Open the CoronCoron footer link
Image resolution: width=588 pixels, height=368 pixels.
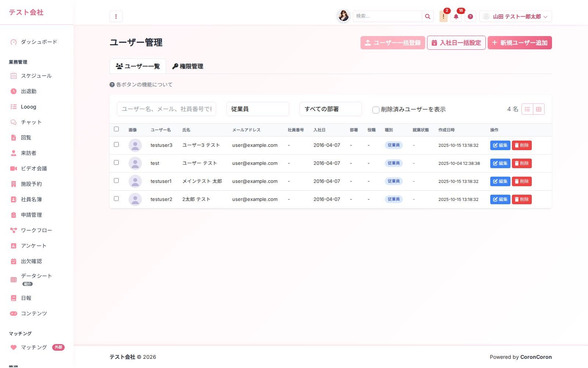tap(536, 357)
